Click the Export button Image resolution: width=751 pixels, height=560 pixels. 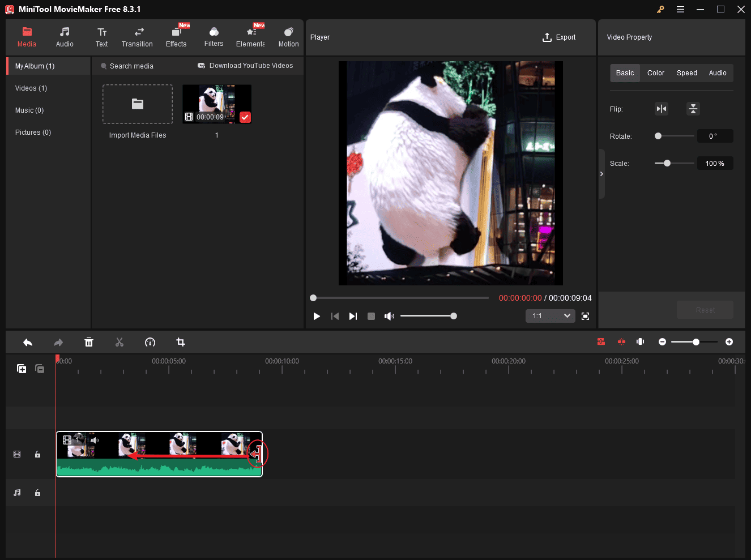click(x=559, y=37)
